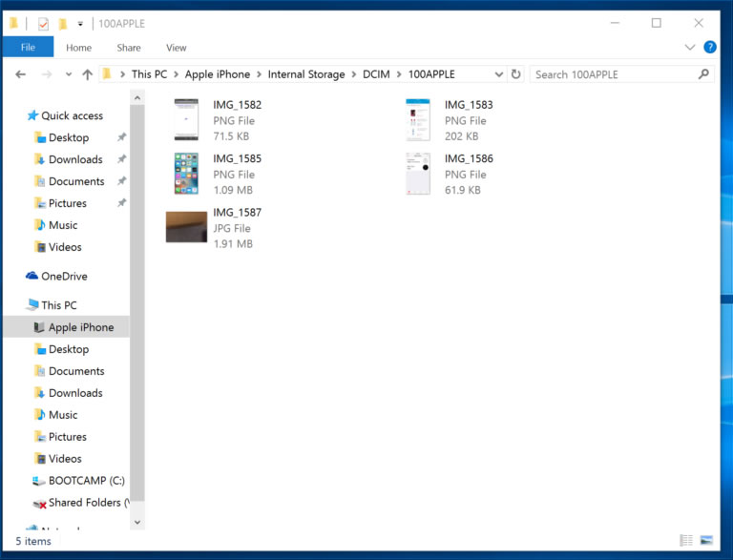This screenshot has width=733, height=560.
Task: Click Internal Storage in the address path
Action: (305, 74)
